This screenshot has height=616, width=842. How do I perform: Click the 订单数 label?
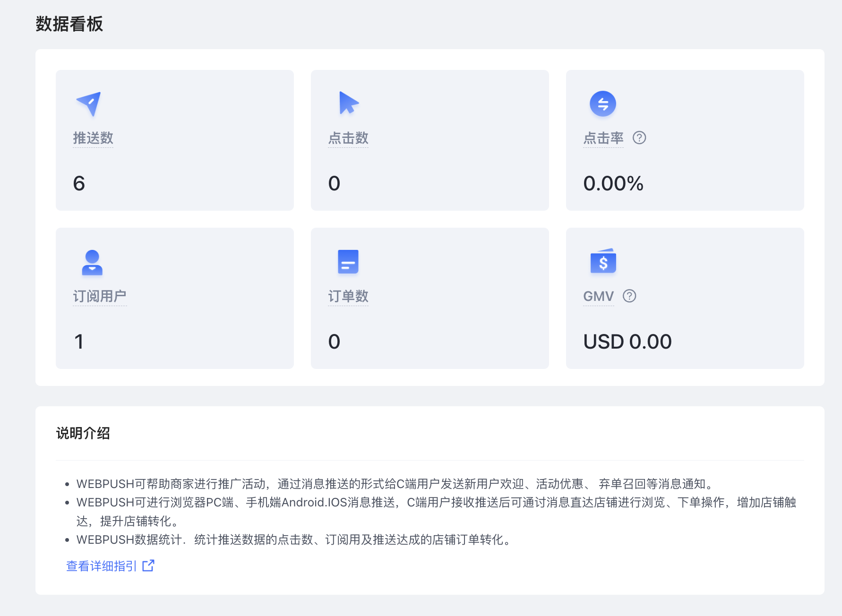[x=348, y=296]
